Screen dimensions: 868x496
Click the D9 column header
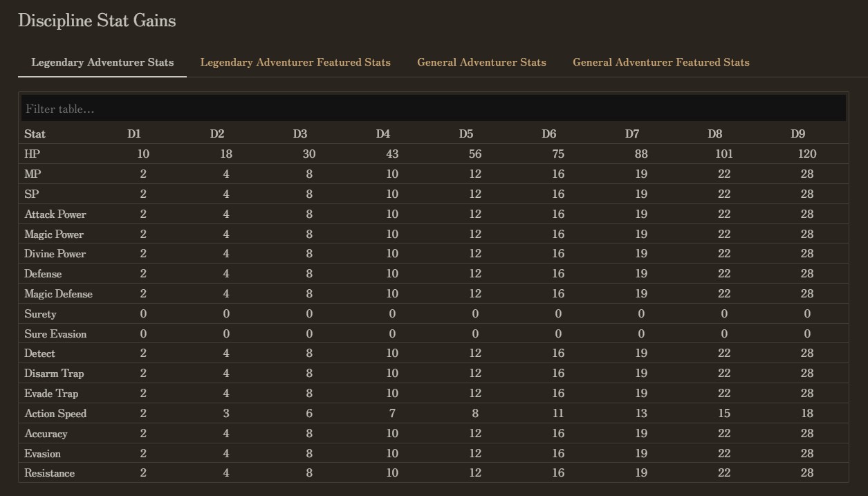tap(798, 134)
